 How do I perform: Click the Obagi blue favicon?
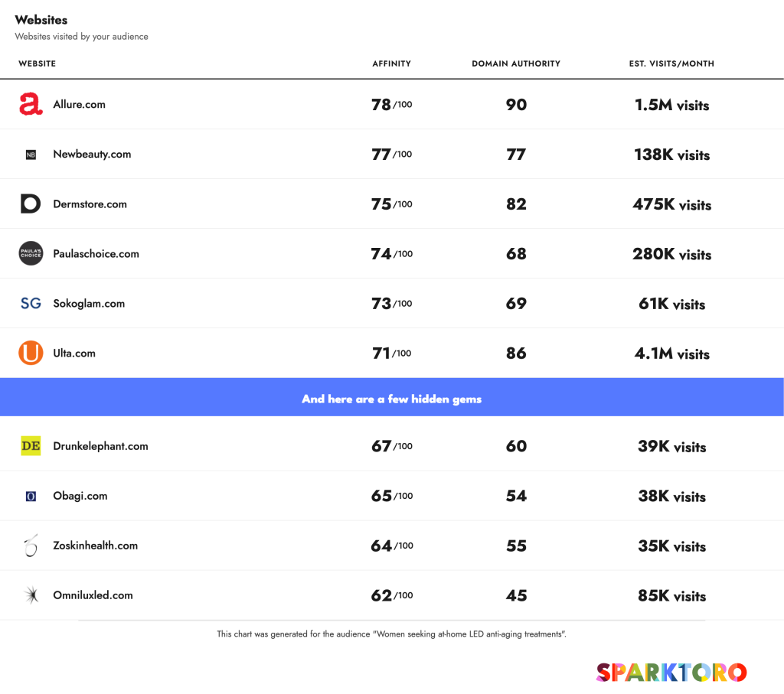(x=31, y=496)
